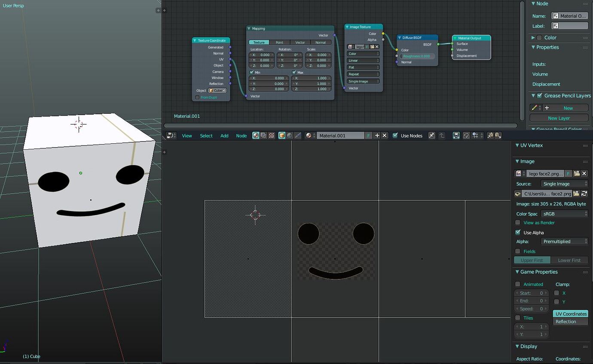Switch mapping node to Point type
Image resolution: width=593 pixels, height=364 pixels.
point(279,42)
